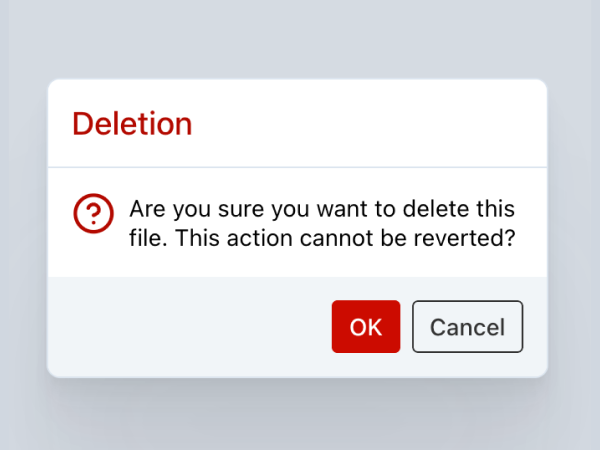
Task: Click the red "Deletion" dialog title
Action: pyautogui.click(x=132, y=124)
